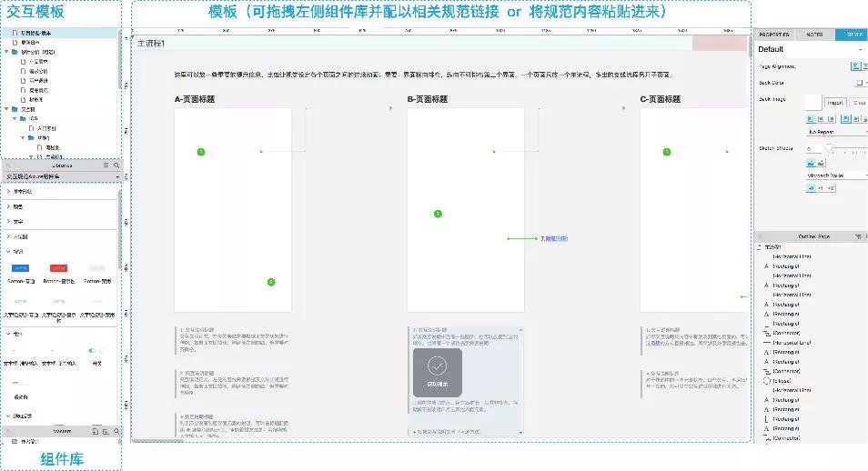868x471 pixels.
Task: Open the Libraries panel menu icon
Action: tap(106, 165)
